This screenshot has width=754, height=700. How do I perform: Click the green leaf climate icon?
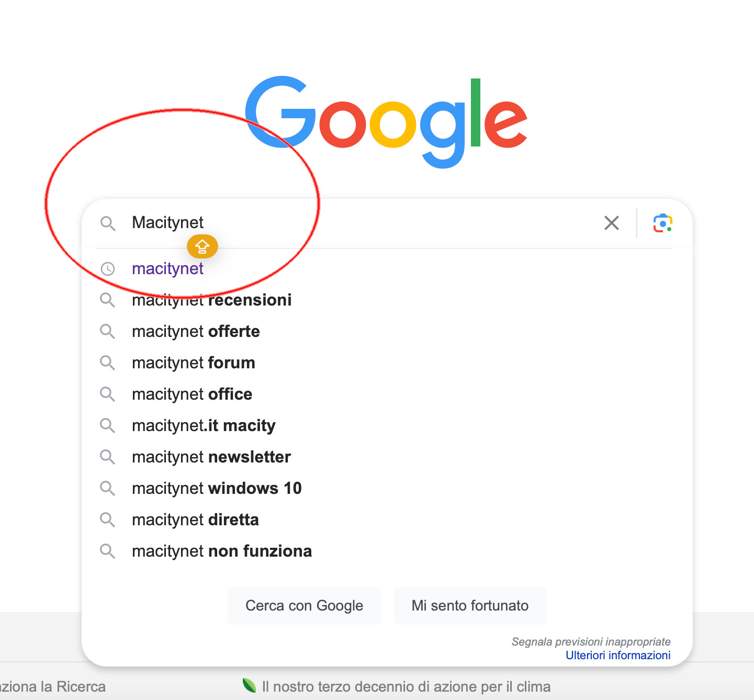click(249, 685)
